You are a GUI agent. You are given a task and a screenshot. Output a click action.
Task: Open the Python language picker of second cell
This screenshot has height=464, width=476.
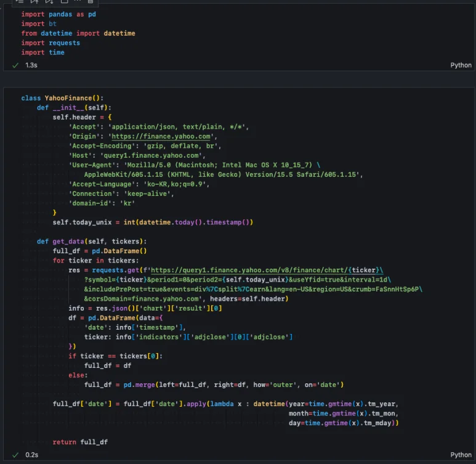[x=461, y=455]
